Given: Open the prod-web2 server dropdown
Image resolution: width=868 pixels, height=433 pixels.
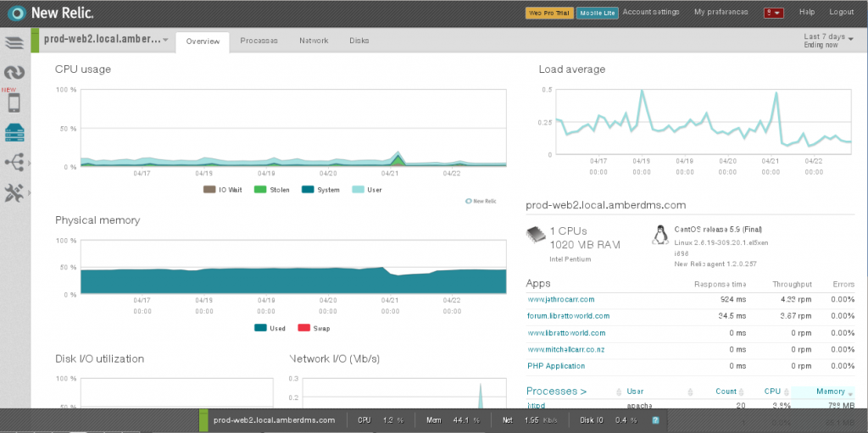Looking at the screenshot, I should click(x=106, y=40).
